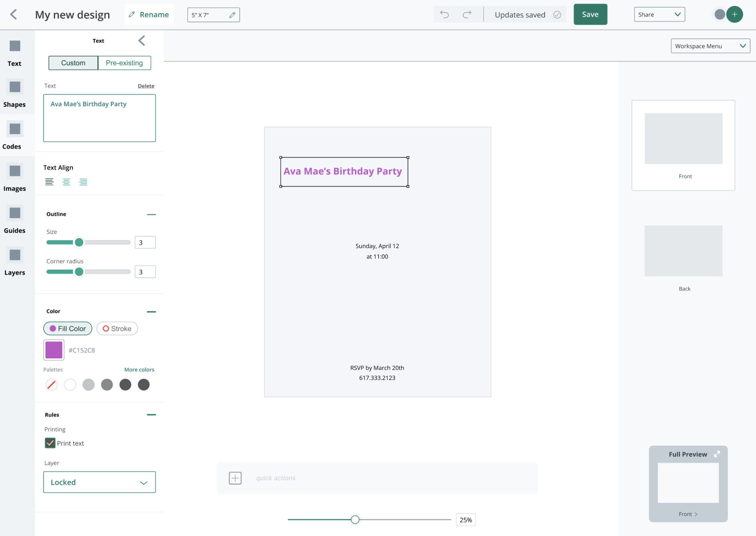Select left text alignment icon
The height and width of the screenshot is (536, 756).
coord(49,182)
